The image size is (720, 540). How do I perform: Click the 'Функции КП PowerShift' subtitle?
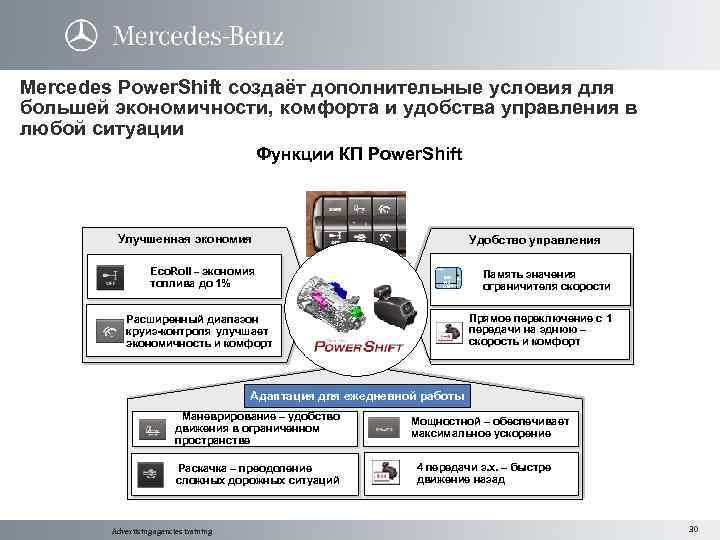pyautogui.click(x=359, y=153)
